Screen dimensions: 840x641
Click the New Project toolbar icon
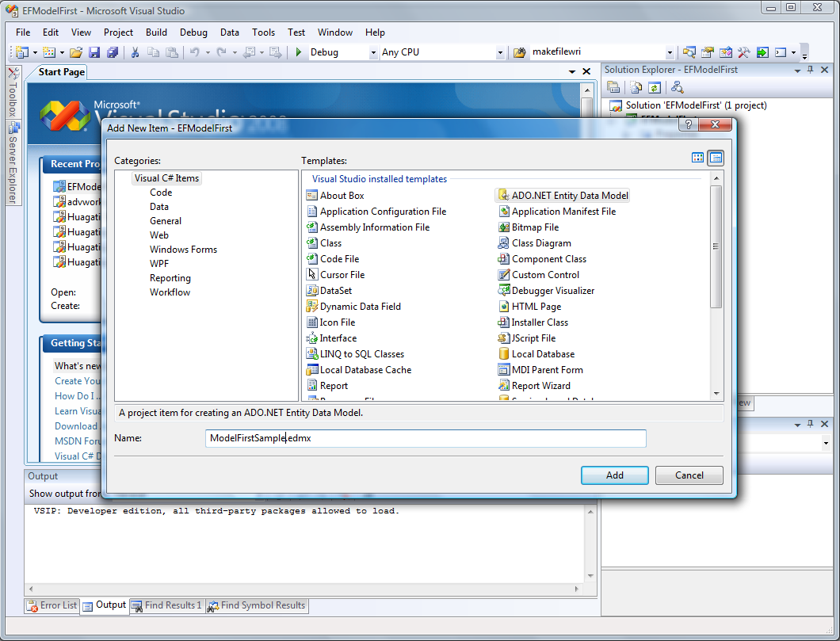[x=22, y=52]
